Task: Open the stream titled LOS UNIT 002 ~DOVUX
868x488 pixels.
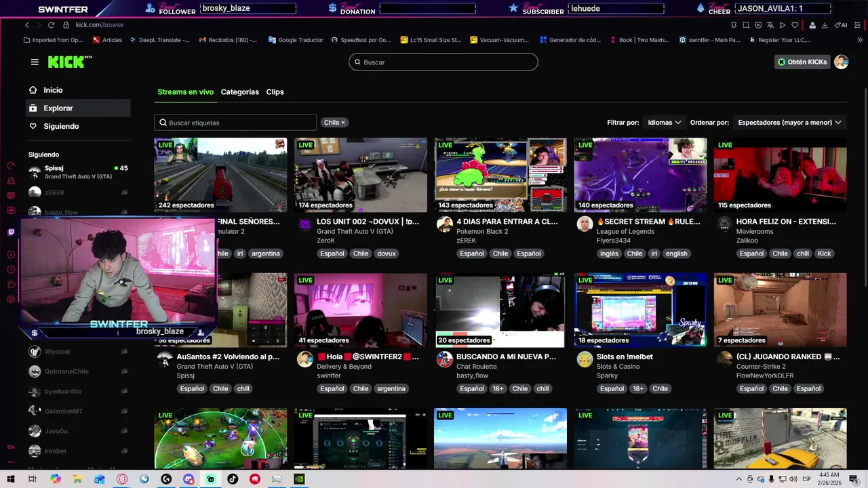Action: 368,222
